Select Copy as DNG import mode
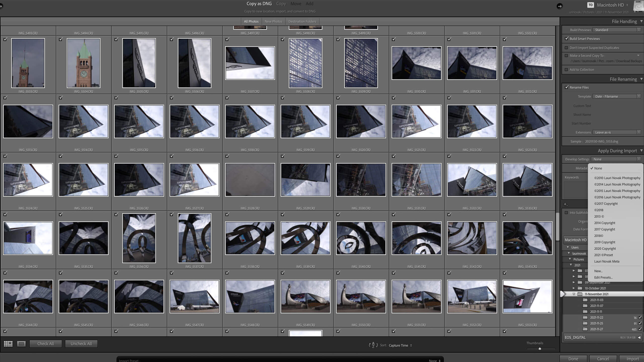The width and height of the screenshot is (644, 362). coord(259,4)
